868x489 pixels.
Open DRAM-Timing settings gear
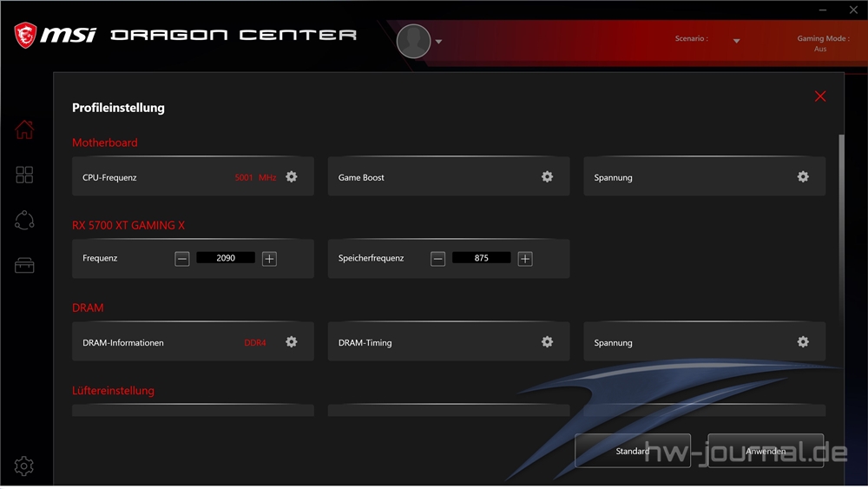click(x=548, y=341)
